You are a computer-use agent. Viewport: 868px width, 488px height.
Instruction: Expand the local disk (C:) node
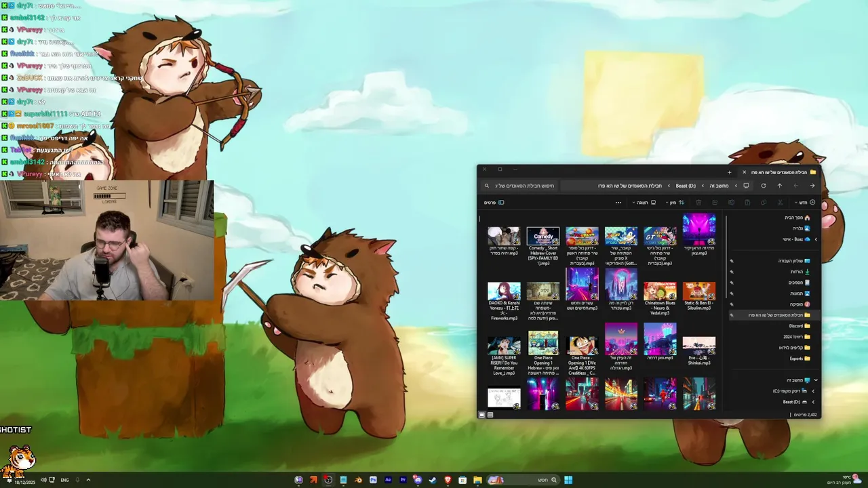(x=813, y=391)
